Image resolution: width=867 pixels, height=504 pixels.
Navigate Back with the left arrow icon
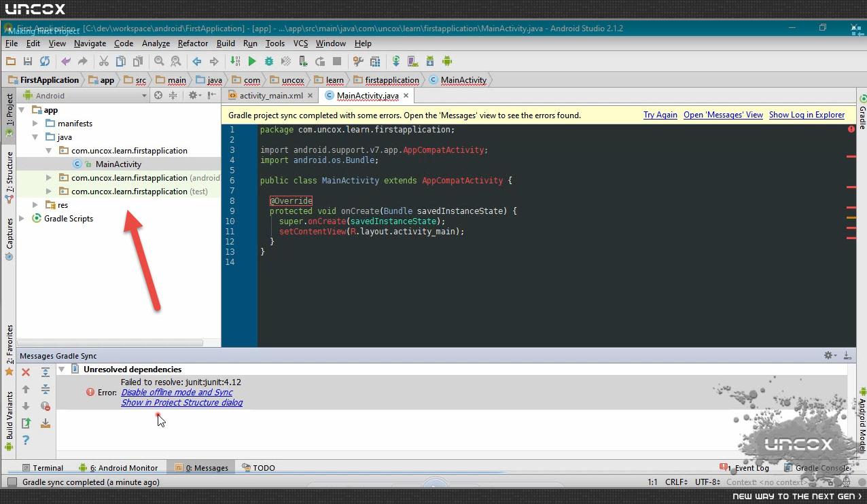coord(197,61)
